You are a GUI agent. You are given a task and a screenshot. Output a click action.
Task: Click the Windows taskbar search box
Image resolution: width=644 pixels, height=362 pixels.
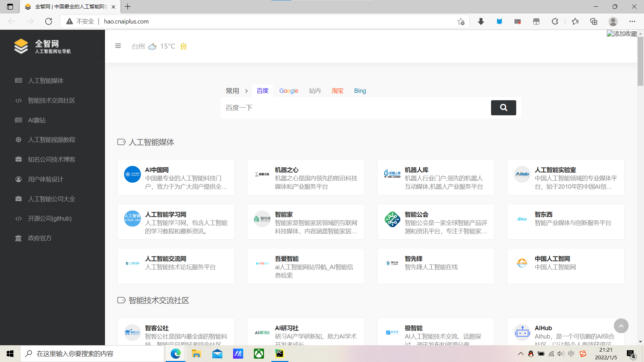tap(92, 354)
